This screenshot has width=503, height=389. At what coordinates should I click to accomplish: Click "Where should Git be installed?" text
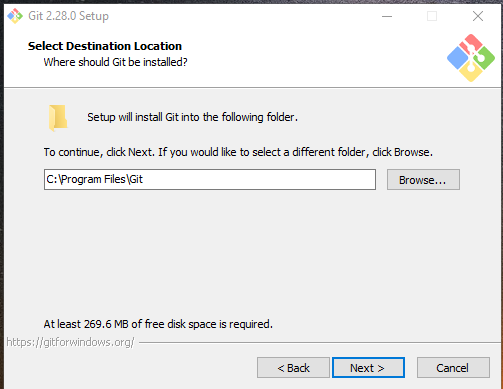pyautogui.click(x=115, y=62)
